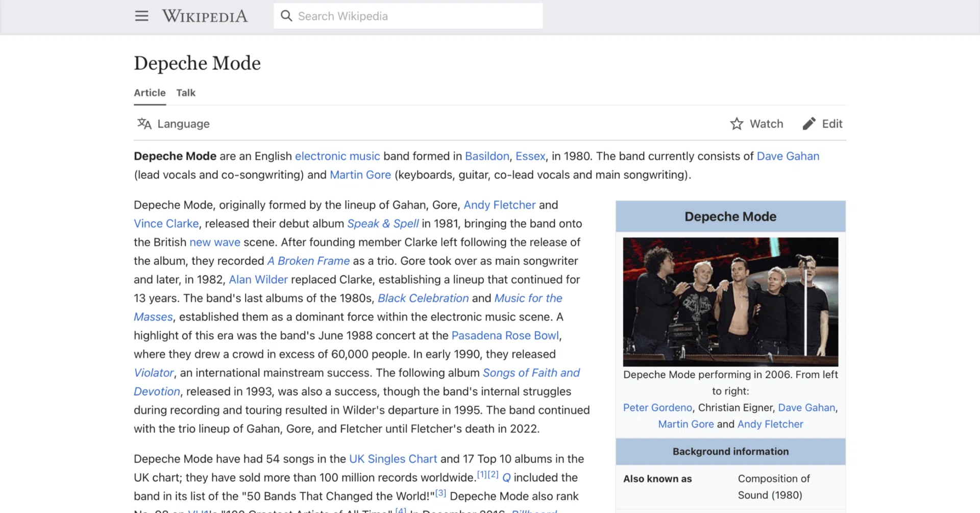Click the infobox Depeche Mode header
Screen dimensions: 980x513
[x=730, y=216]
